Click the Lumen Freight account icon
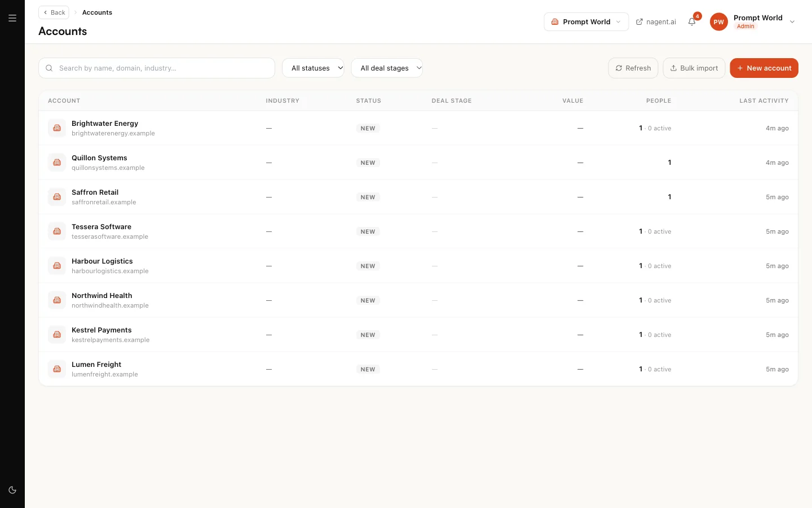Screen dimensions: 812x508 [x=57, y=369]
